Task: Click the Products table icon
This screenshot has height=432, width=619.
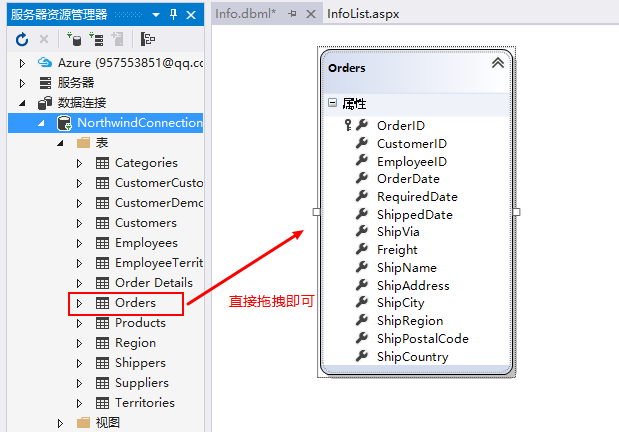Action: click(102, 323)
